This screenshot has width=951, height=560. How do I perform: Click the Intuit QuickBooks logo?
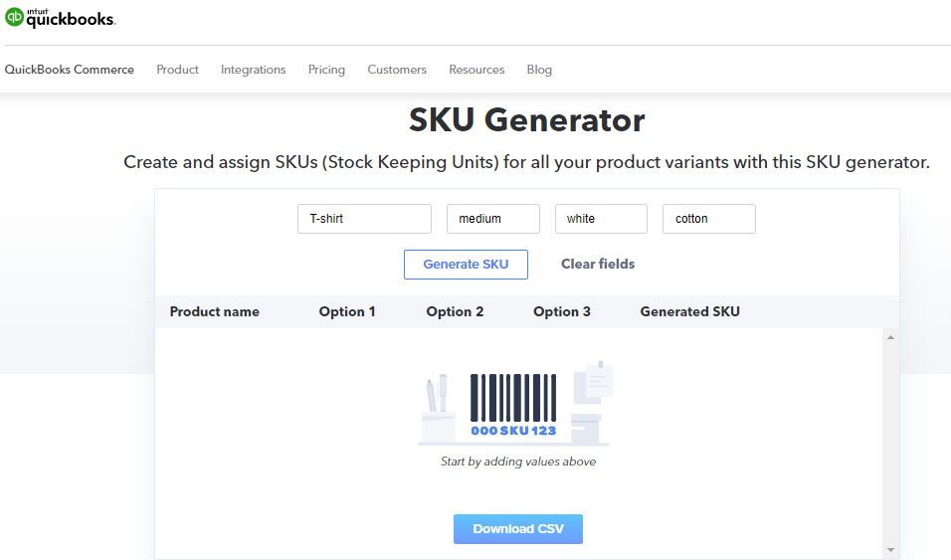pos(60,17)
